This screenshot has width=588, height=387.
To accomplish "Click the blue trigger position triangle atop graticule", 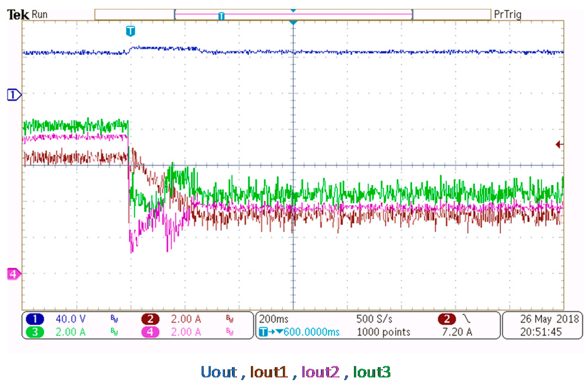I will (293, 23).
